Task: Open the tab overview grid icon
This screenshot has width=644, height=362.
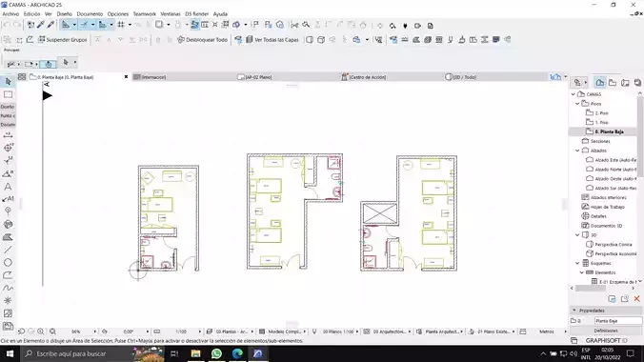Action: [x=22, y=77]
